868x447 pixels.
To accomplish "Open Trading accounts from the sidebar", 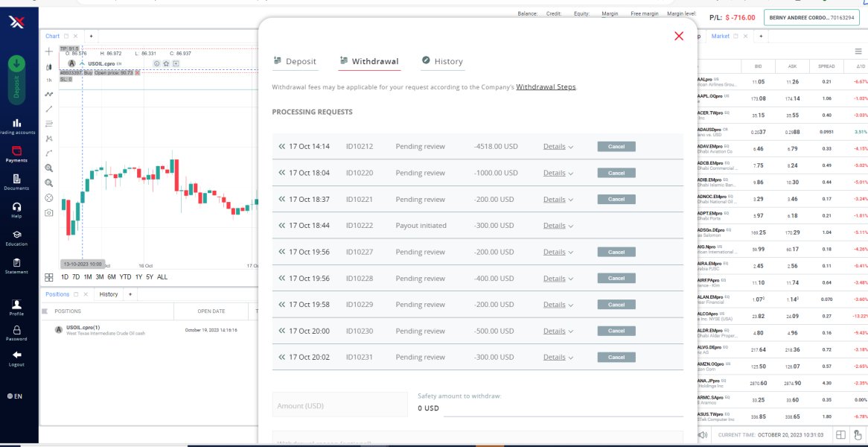I will point(16,127).
